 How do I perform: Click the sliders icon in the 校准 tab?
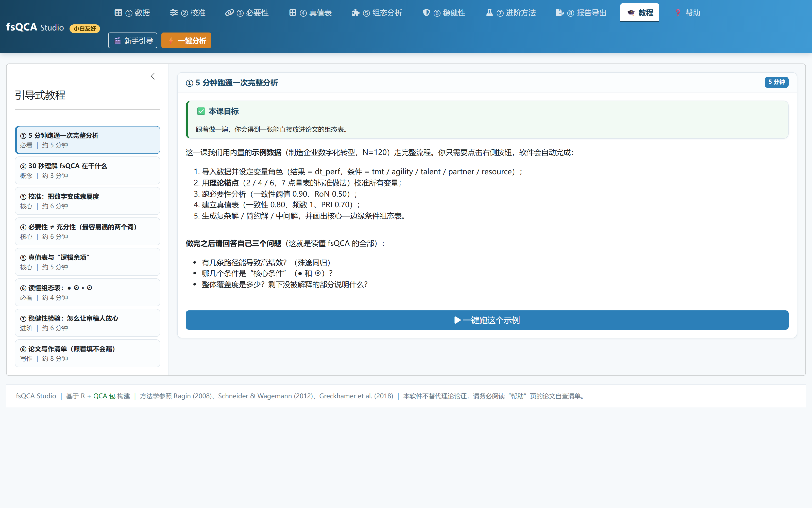point(174,13)
